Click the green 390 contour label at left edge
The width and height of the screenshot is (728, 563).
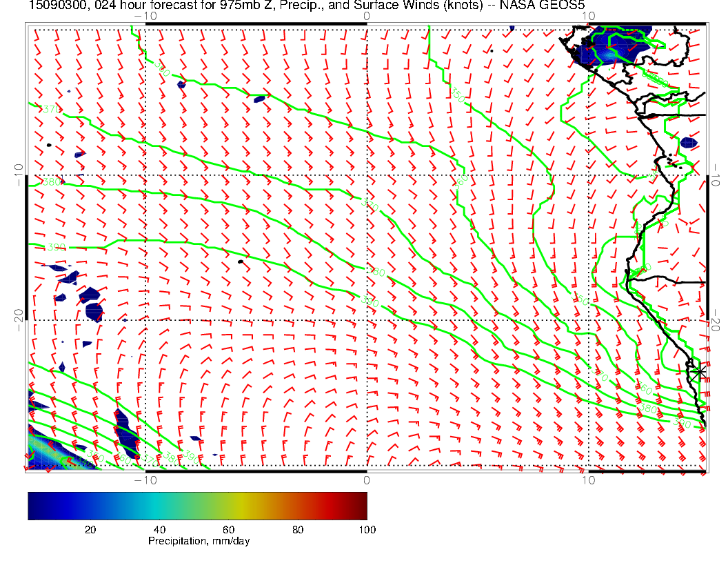(x=57, y=247)
